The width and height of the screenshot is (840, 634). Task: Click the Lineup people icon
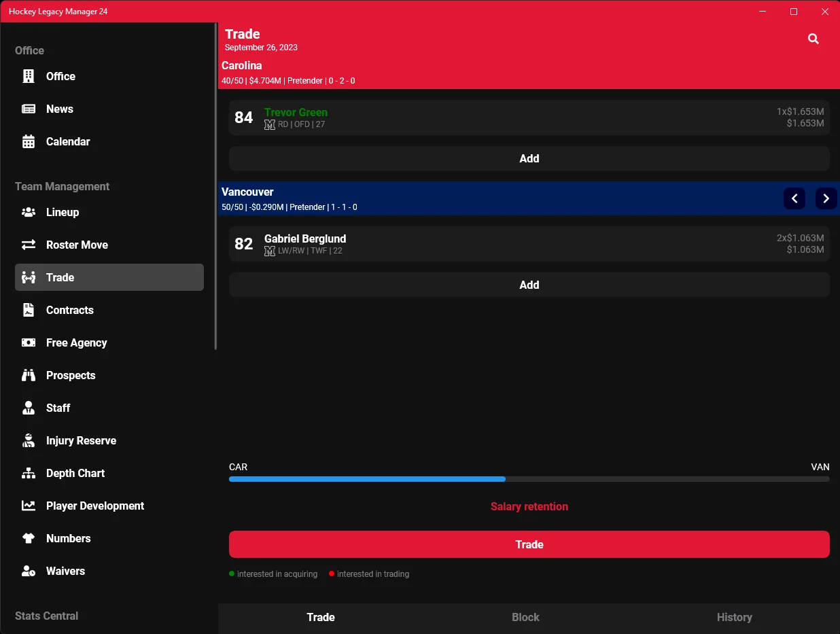click(x=29, y=212)
